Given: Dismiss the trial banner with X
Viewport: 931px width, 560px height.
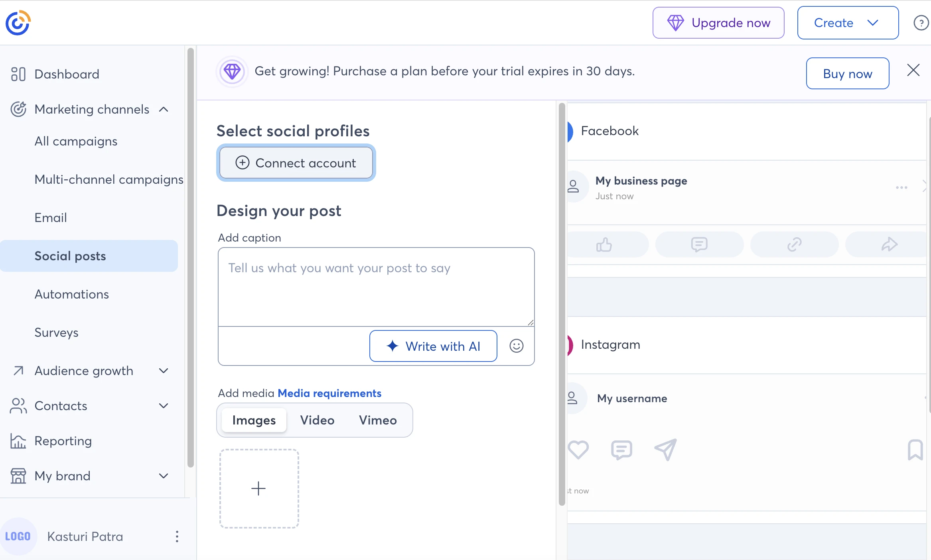Looking at the screenshot, I should click(x=913, y=71).
